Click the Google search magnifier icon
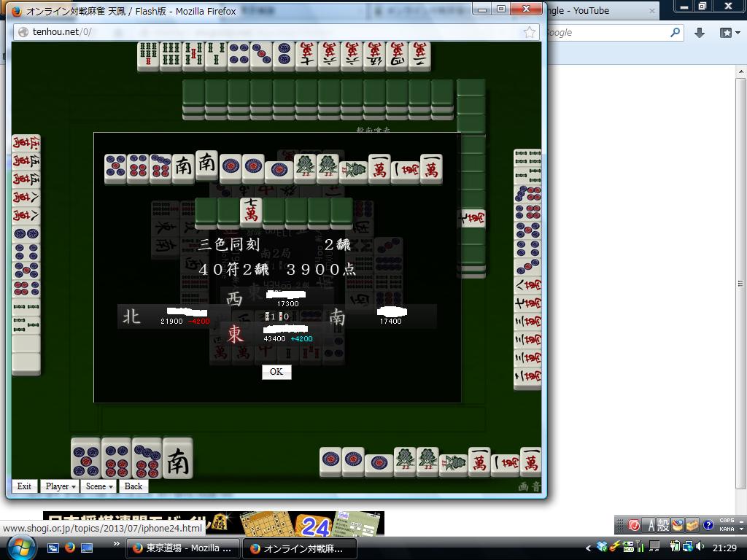 pyautogui.click(x=675, y=32)
